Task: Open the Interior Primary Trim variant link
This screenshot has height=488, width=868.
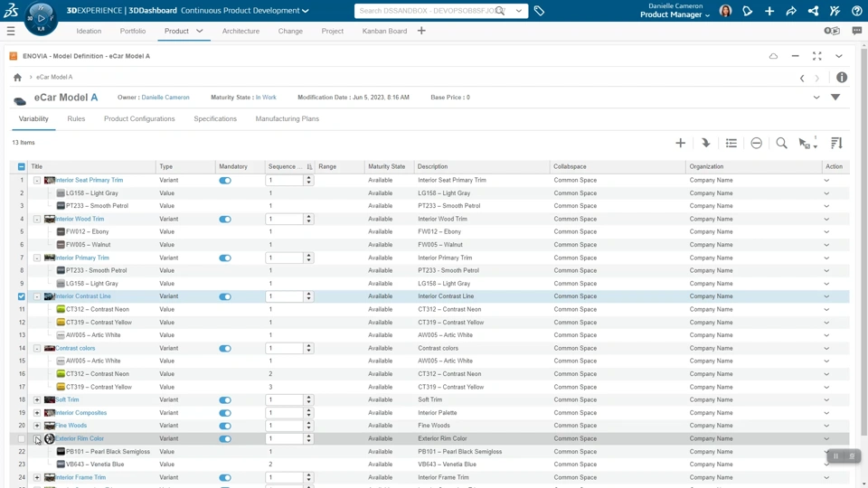Action: point(82,258)
